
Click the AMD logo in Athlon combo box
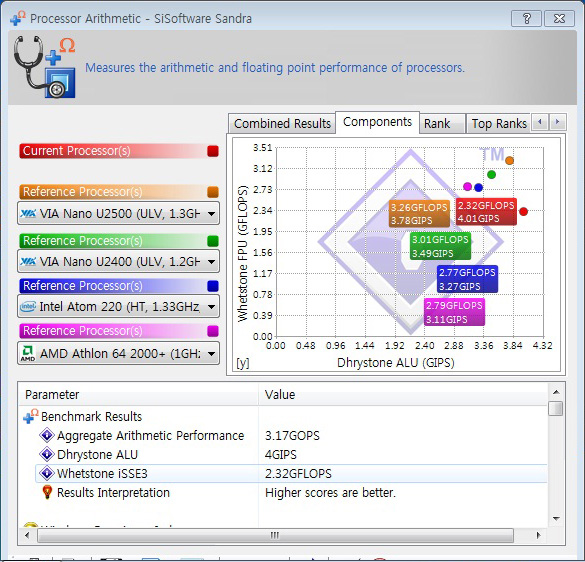click(x=28, y=353)
